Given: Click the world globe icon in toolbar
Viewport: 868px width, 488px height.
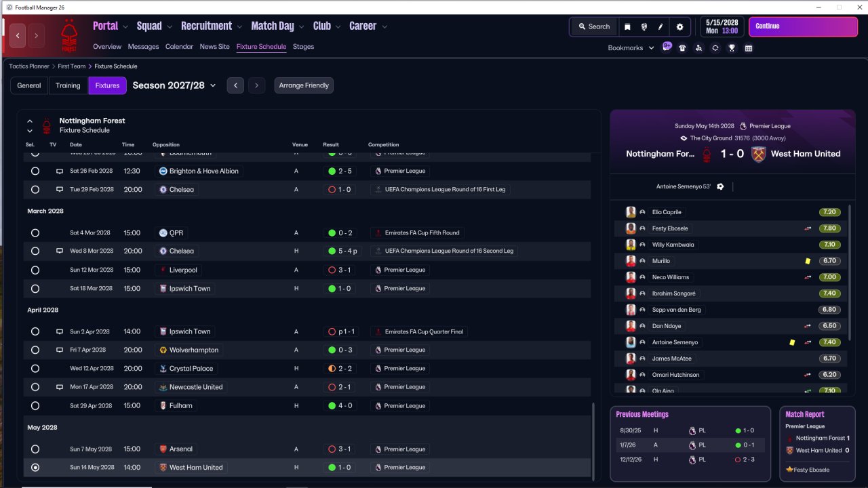Looking at the screenshot, I should pos(644,26).
